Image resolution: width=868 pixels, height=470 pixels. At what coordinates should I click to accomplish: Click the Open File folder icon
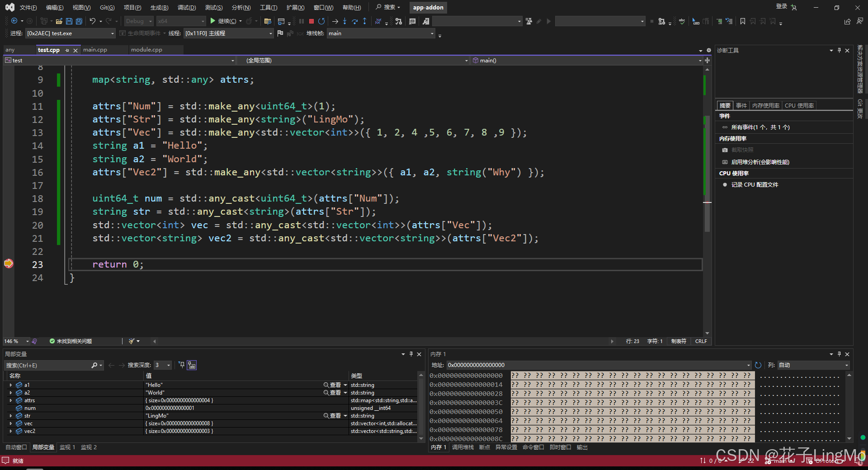click(59, 21)
